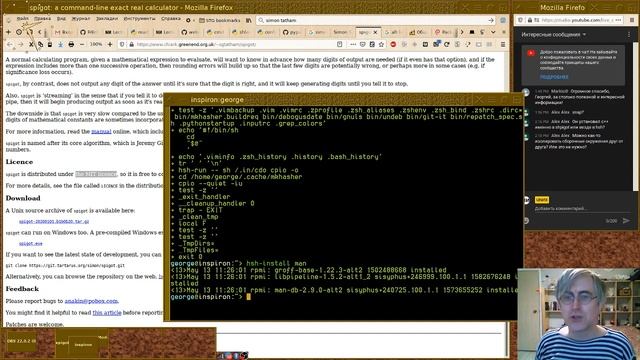
Task: Click the forward navigation arrow
Action: point(20,44)
